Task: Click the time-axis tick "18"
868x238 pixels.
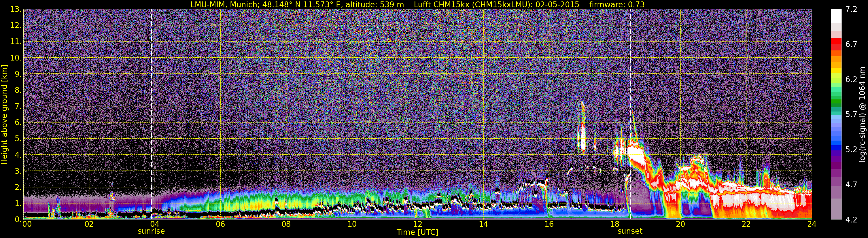Action: [614, 224]
